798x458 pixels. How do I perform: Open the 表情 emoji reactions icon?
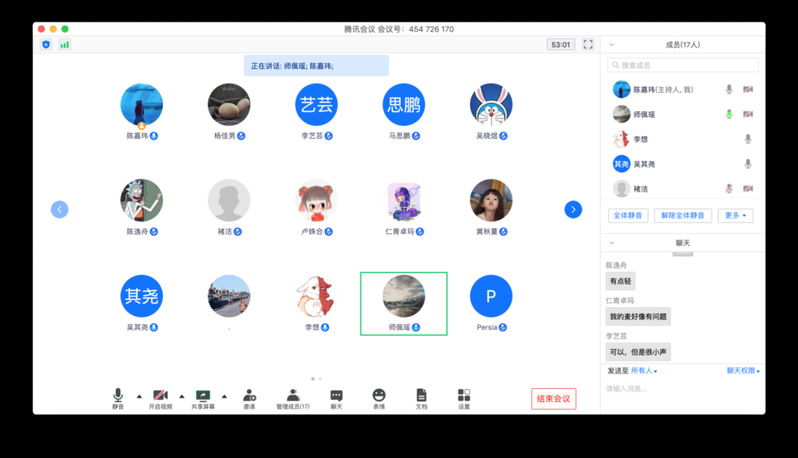[x=379, y=397]
